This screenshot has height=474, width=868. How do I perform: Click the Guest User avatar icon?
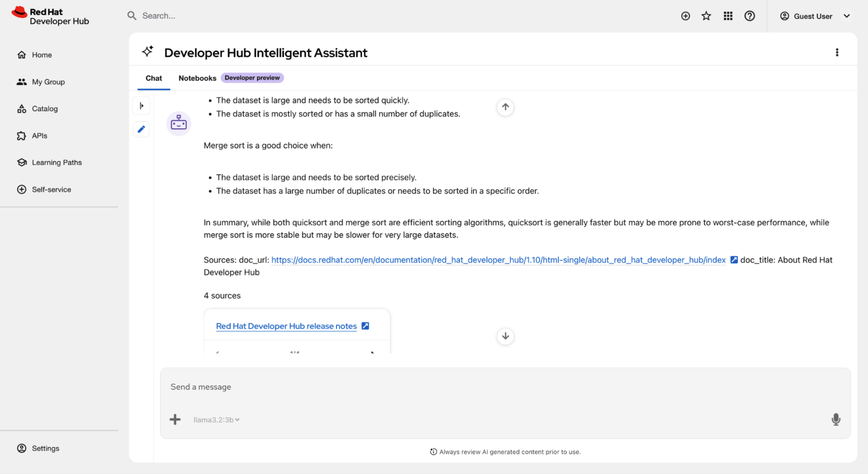[x=784, y=16]
